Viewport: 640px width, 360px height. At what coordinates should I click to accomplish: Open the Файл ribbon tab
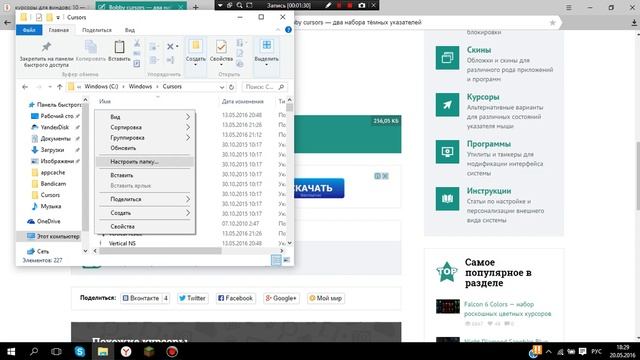(x=29, y=30)
